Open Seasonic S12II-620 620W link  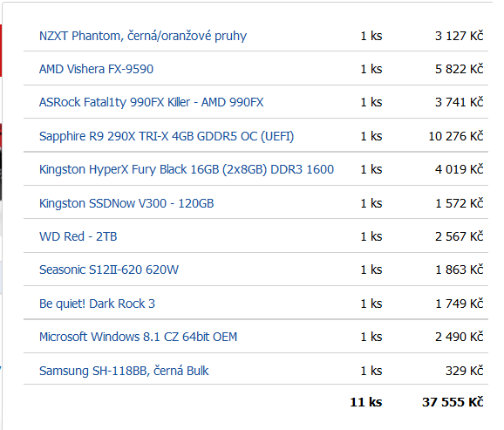pos(109,270)
